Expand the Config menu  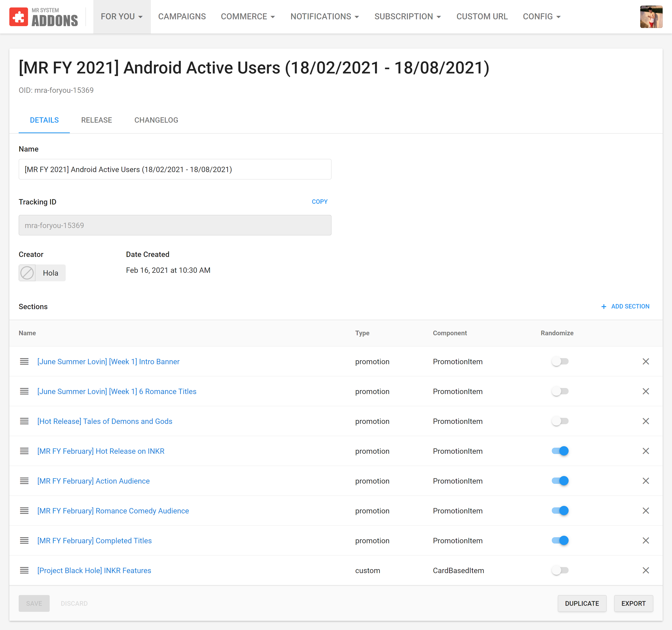click(541, 17)
